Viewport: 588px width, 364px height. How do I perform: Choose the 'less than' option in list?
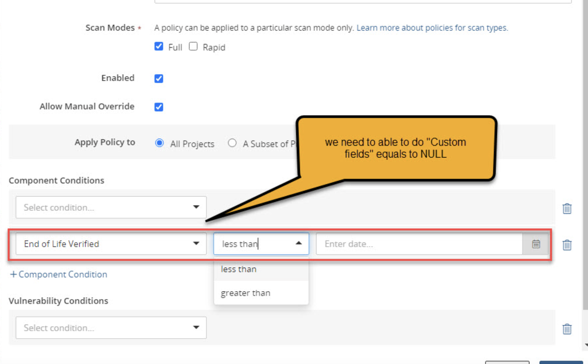pos(261,269)
